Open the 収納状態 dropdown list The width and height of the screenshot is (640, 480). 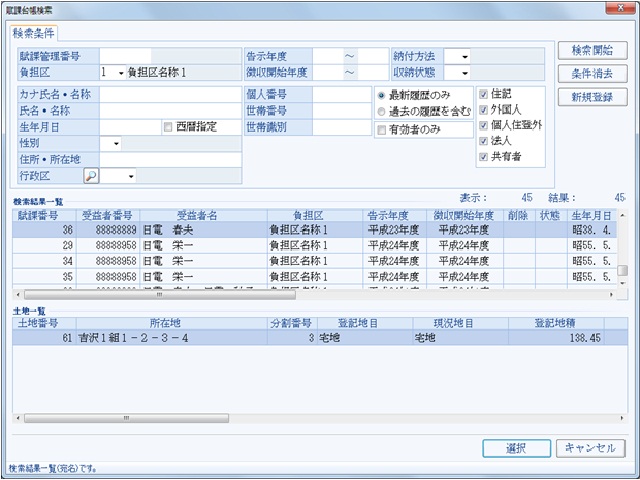464,73
